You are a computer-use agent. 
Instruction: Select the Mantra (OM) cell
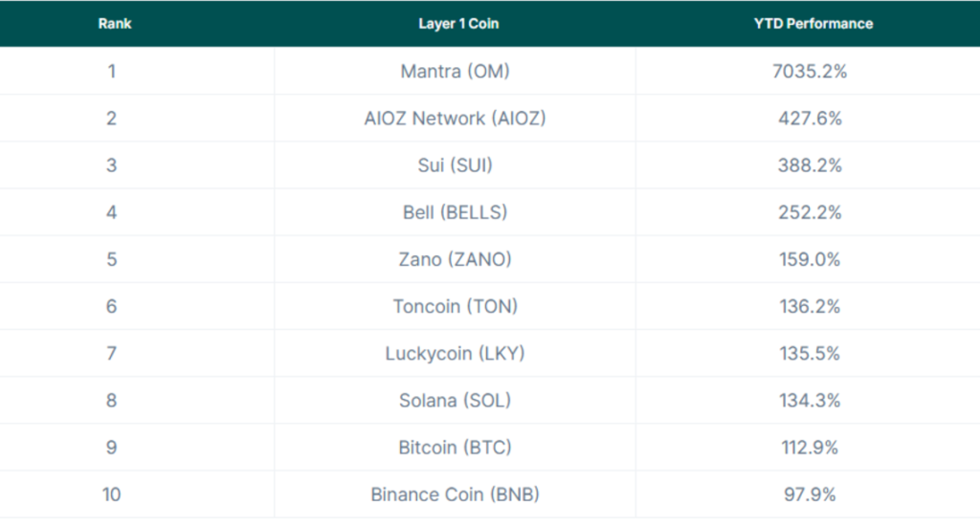(456, 72)
